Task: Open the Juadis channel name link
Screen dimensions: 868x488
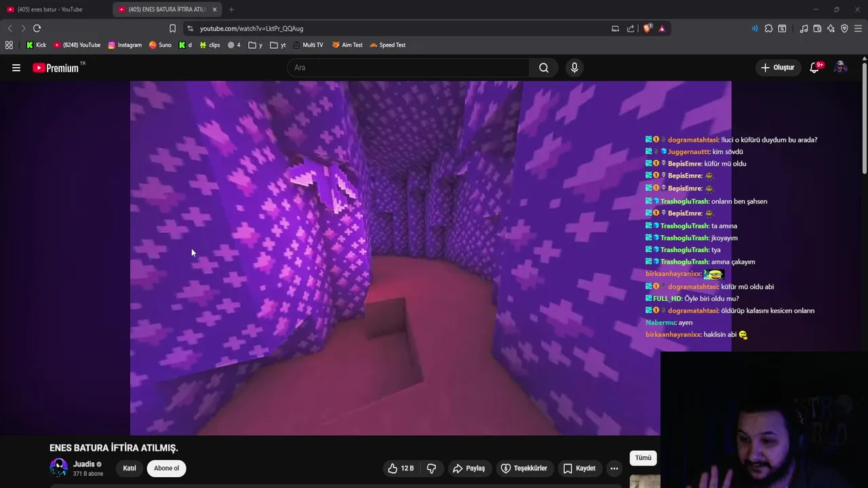Action: point(84,464)
